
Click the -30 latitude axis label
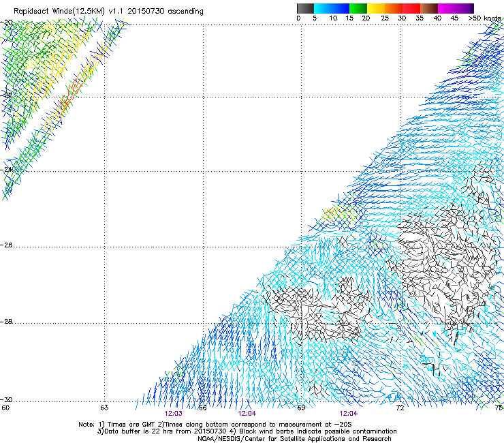click(x=7, y=400)
